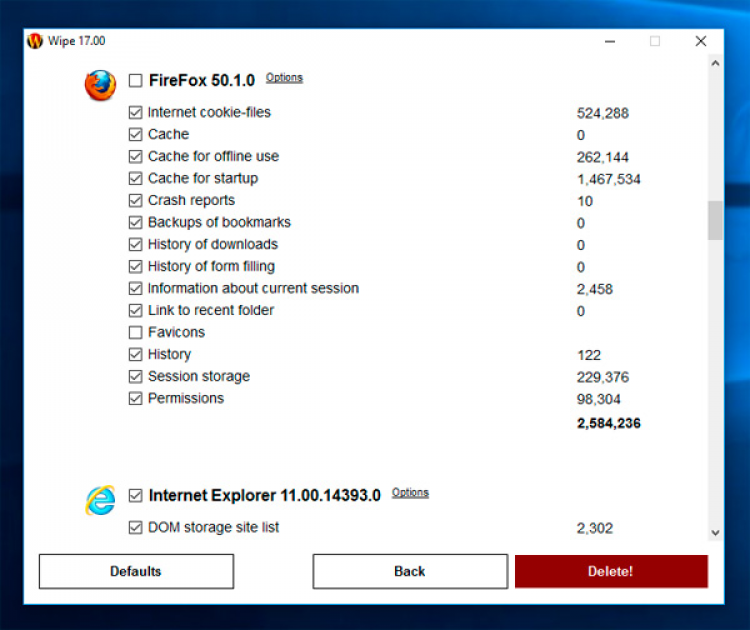Screen dimensions: 750x630
Task: Uncheck Link to recent folder
Action: [x=135, y=310]
